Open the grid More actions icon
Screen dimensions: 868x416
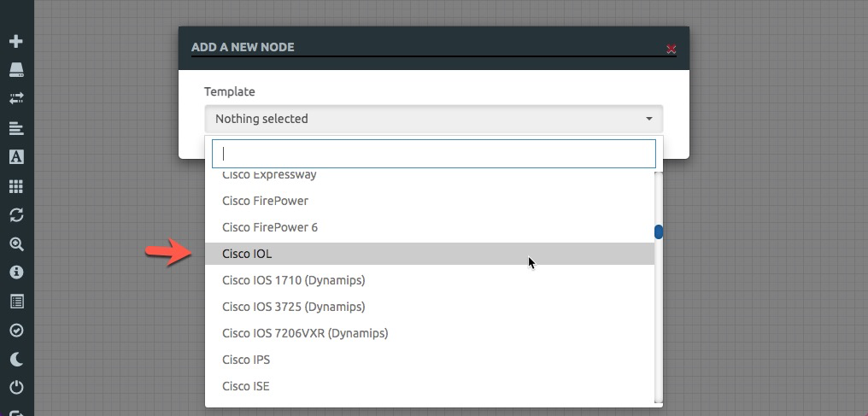point(16,186)
